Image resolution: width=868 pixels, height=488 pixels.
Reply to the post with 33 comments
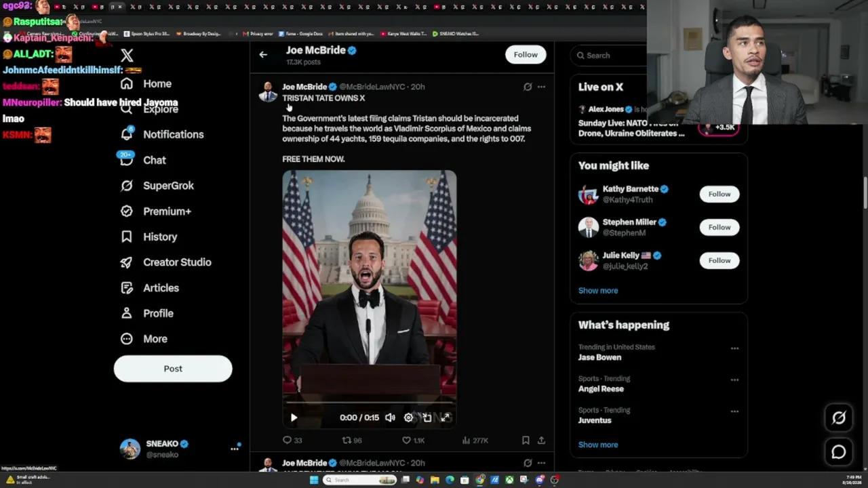[x=292, y=441]
